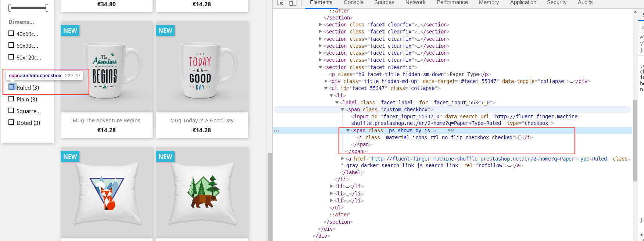Tick the Ruled (3) checkbox
The width and height of the screenshot is (644, 241).
tap(11, 87)
